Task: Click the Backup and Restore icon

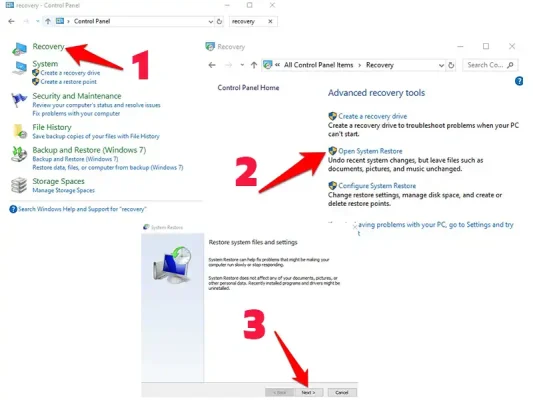Action: click(x=19, y=154)
